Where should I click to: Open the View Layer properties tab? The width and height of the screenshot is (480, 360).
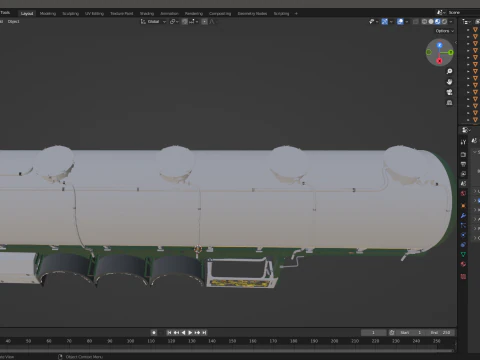(x=463, y=174)
